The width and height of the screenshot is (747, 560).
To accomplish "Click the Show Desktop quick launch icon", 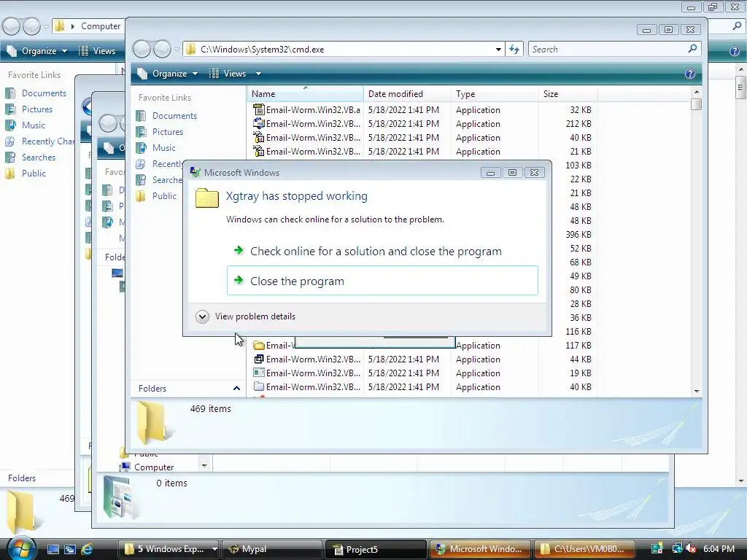I will [x=53, y=550].
